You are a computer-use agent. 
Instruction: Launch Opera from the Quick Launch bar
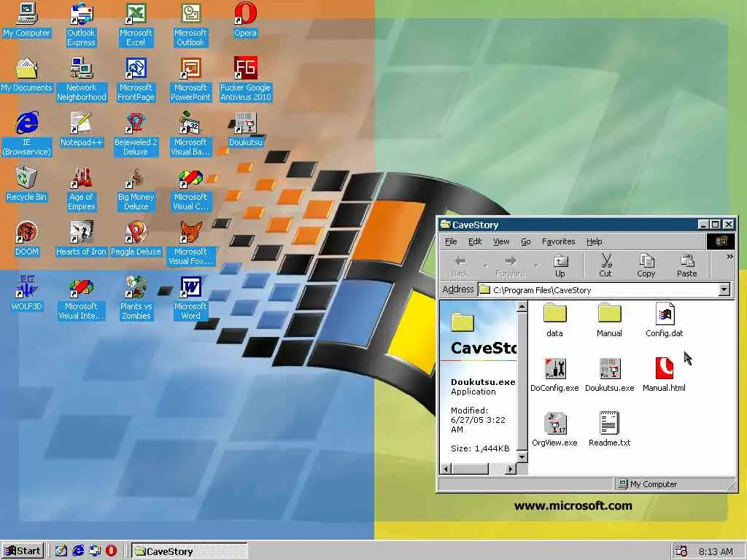[112, 551]
